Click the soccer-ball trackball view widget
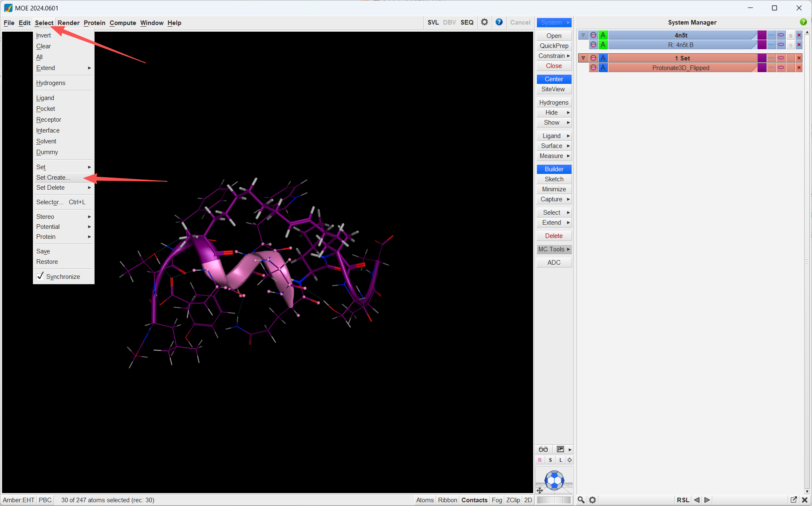The image size is (812, 506). (x=554, y=480)
